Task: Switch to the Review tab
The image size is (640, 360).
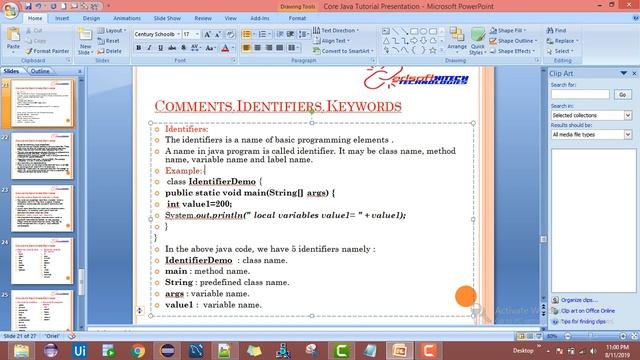Action: click(203, 18)
